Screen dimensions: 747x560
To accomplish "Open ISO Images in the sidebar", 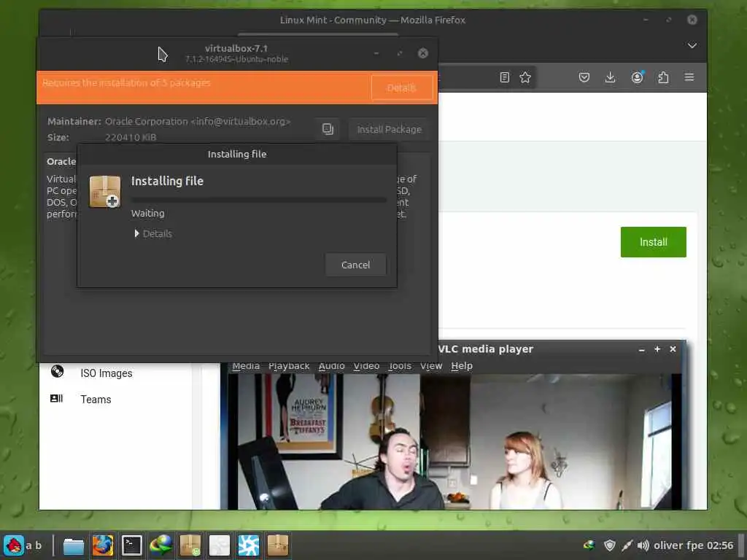I will 107,373.
